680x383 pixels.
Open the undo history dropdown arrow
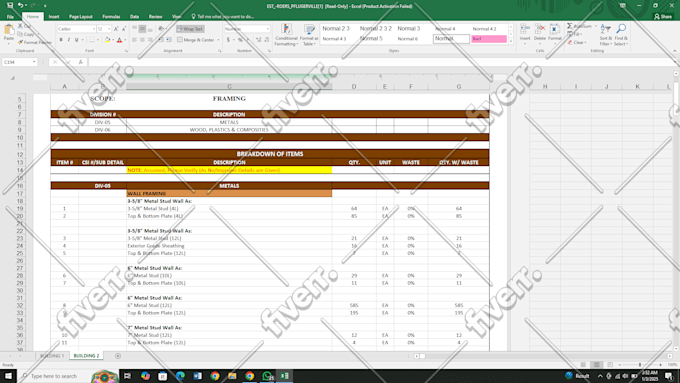(x=26, y=5)
